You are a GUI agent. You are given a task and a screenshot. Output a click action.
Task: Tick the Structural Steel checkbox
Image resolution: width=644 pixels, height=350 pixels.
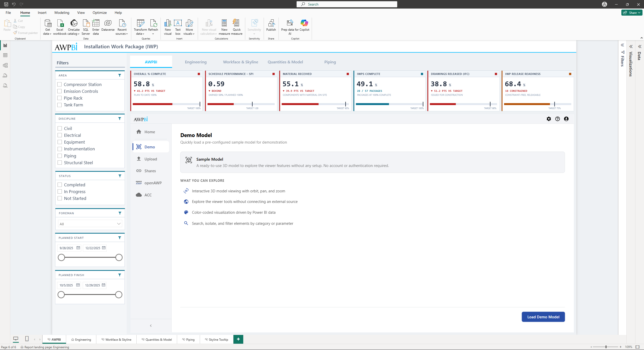(60, 163)
